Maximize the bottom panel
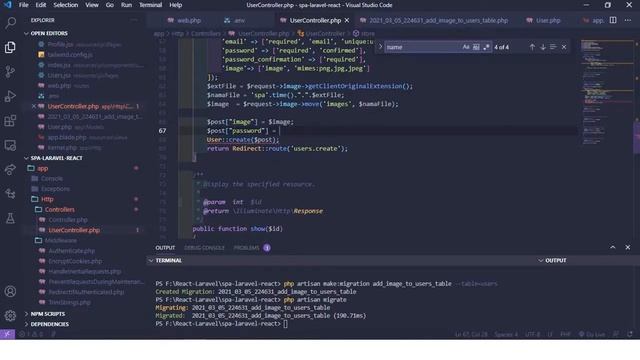This screenshot has width=640, height=360. click(x=613, y=247)
